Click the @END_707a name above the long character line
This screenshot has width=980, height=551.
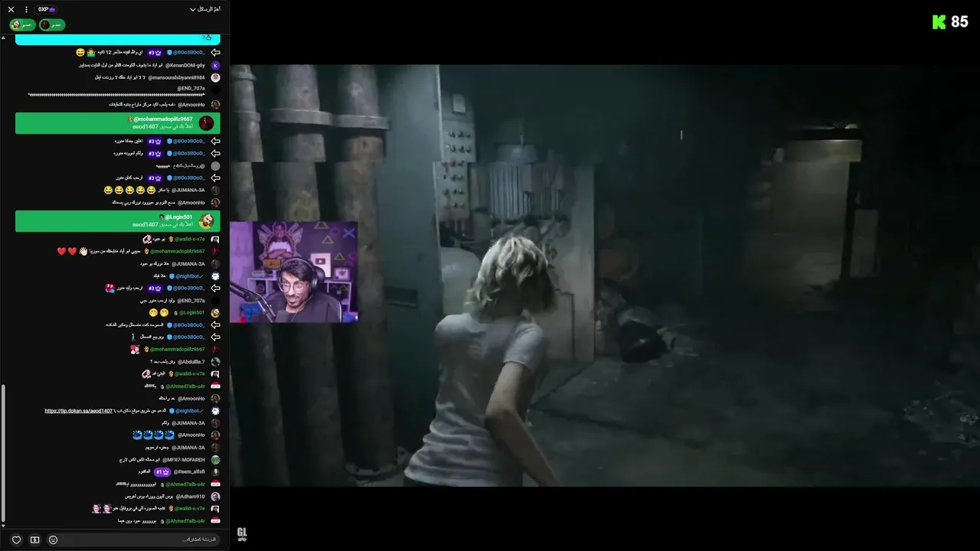coord(191,89)
